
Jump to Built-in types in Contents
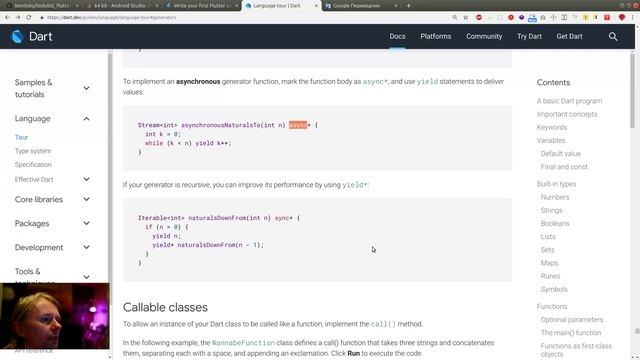click(556, 184)
